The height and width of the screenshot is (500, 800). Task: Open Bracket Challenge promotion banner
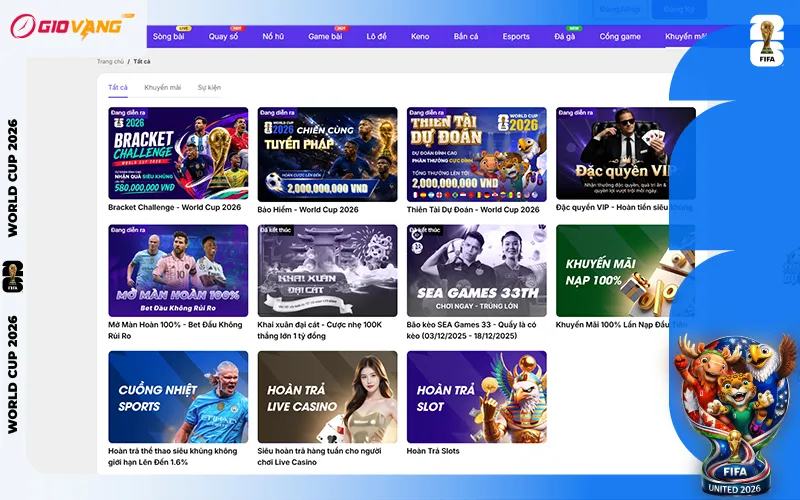(178, 153)
